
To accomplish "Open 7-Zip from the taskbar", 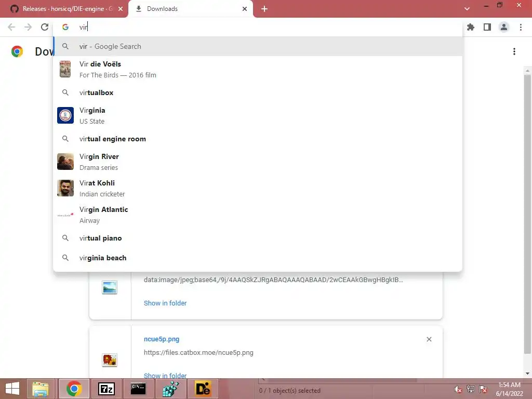I will (x=106, y=389).
